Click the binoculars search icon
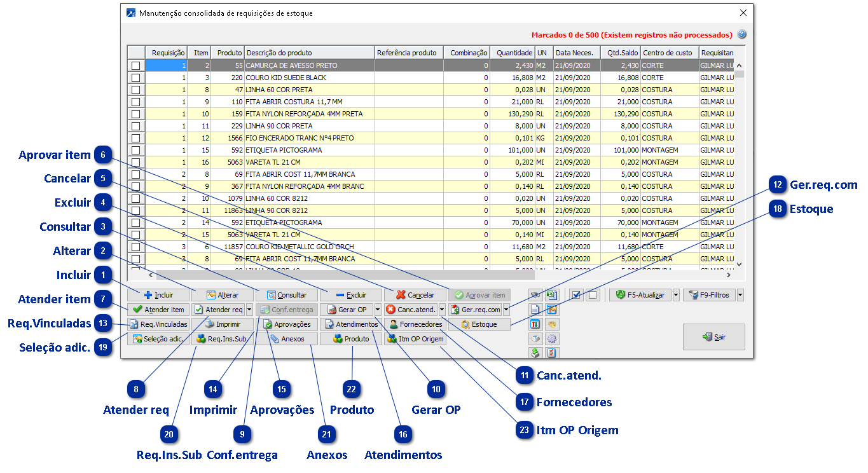Screen dimensions: 868x473 536,295
